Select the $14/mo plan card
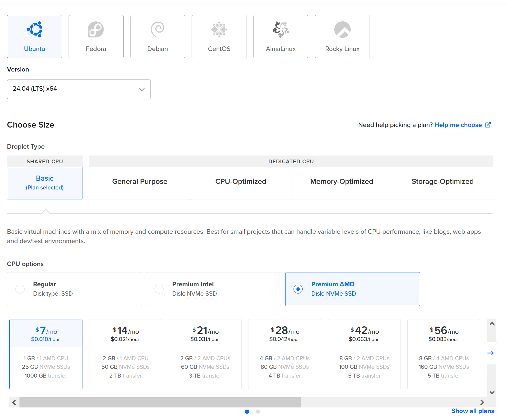This screenshot has width=507, height=420. coord(125,354)
